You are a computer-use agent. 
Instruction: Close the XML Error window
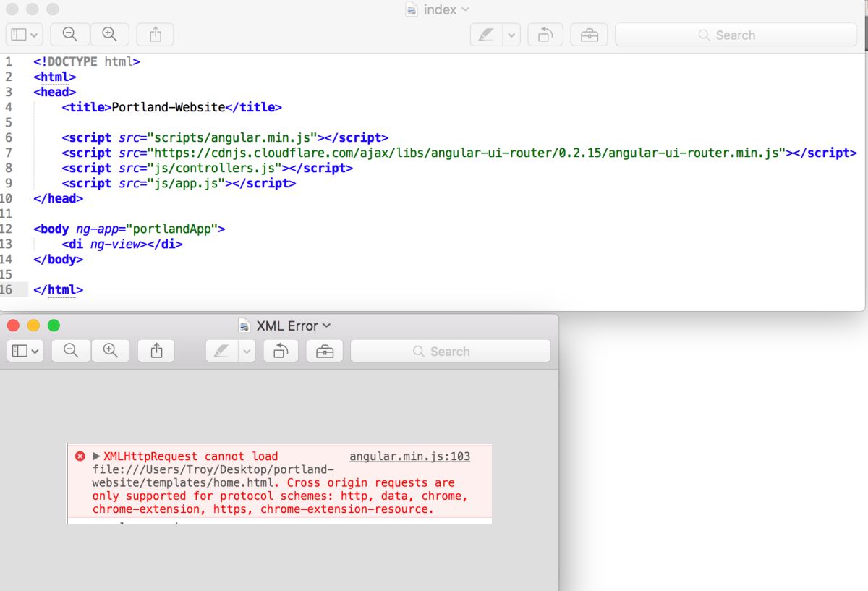point(13,326)
